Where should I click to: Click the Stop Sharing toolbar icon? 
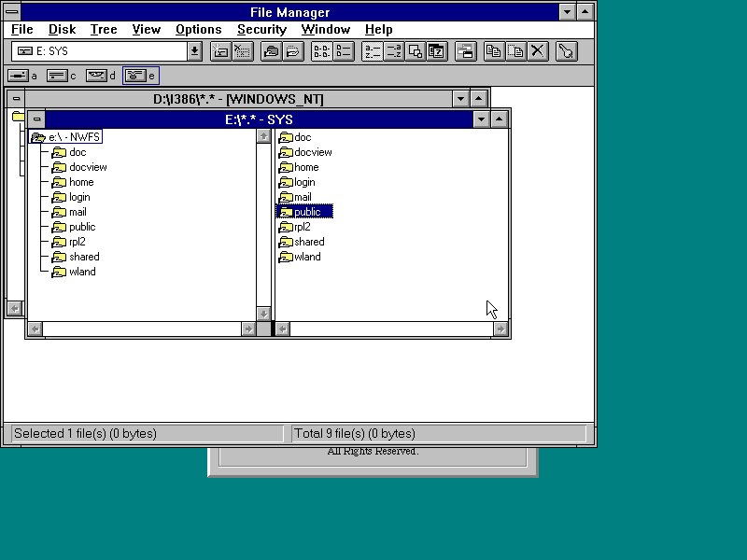point(293,51)
